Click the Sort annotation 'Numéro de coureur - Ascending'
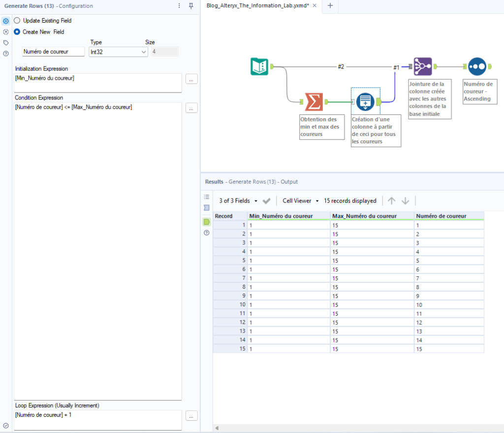Image resolution: width=504 pixels, height=433 pixels. pos(480,91)
